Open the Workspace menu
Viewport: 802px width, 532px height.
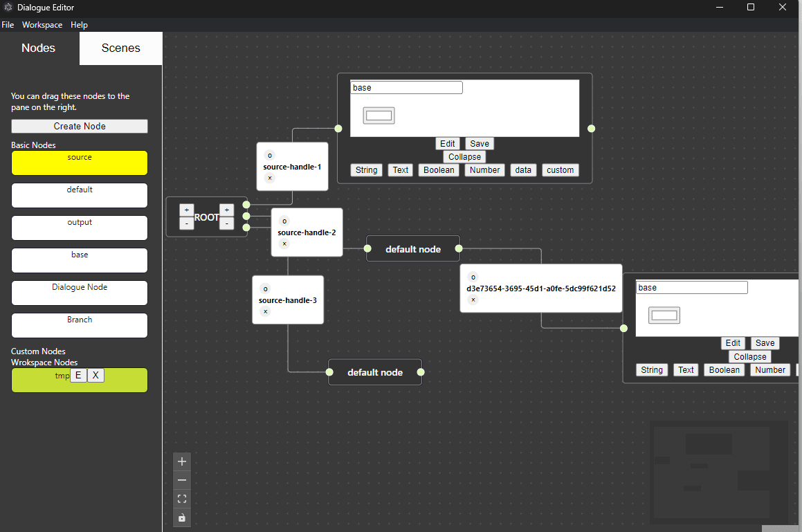[x=42, y=25]
